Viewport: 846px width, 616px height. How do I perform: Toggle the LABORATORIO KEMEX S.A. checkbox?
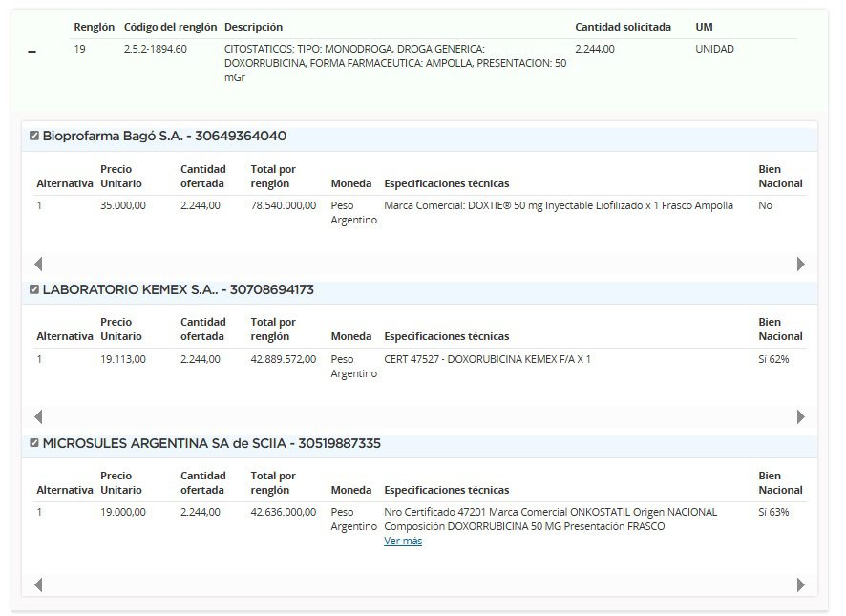[x=34, y=289]
